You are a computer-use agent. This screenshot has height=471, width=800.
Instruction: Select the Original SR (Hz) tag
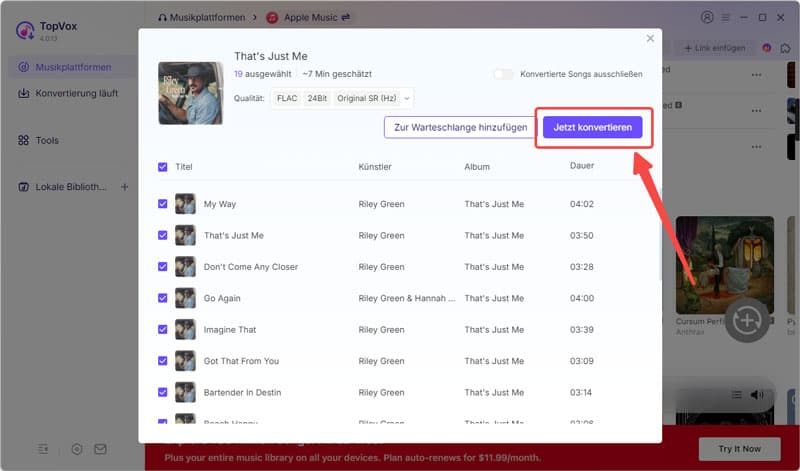coord(367,98)
